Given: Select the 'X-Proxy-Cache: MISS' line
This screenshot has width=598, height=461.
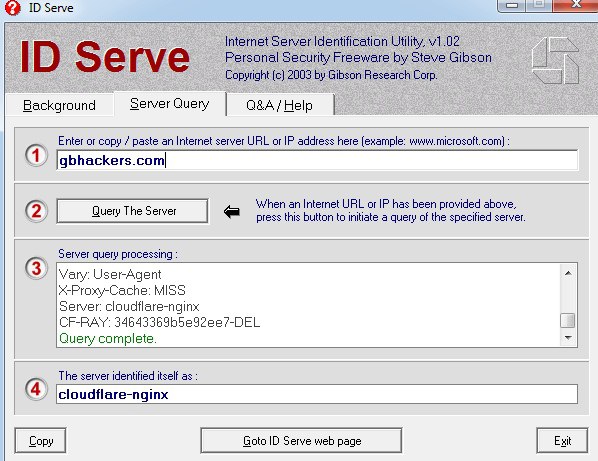Looking at the screenshot, I should tap(122, 290).
